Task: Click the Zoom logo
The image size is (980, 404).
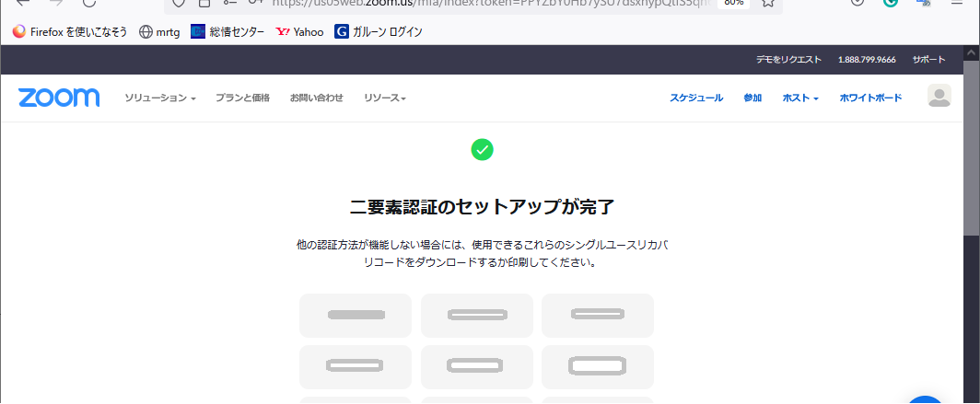Action: 59,98
